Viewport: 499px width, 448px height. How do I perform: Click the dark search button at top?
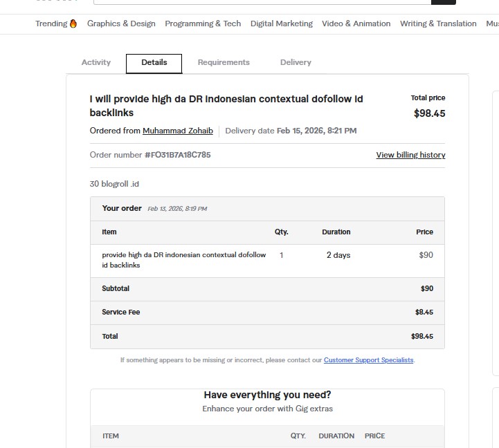(443, 2)
